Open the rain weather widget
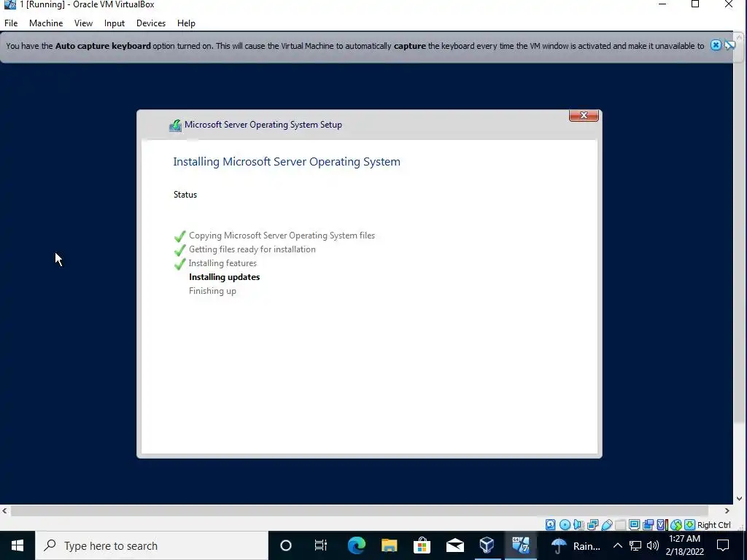 (x=576, y=545)
